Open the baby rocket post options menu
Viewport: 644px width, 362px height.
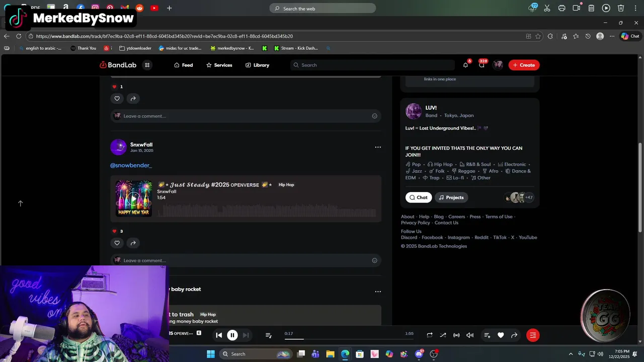(x=378, y=291)
